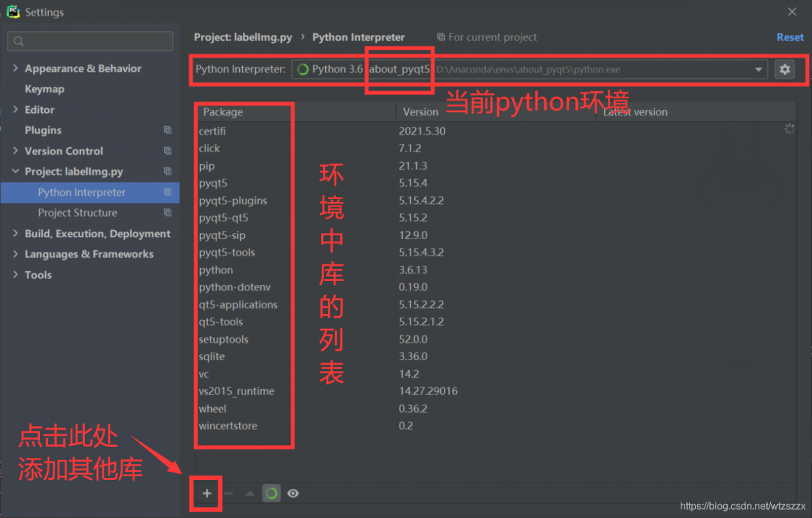Click the PyCharm logo in title bar
The image size is (812, 518).
pos(12,11)
